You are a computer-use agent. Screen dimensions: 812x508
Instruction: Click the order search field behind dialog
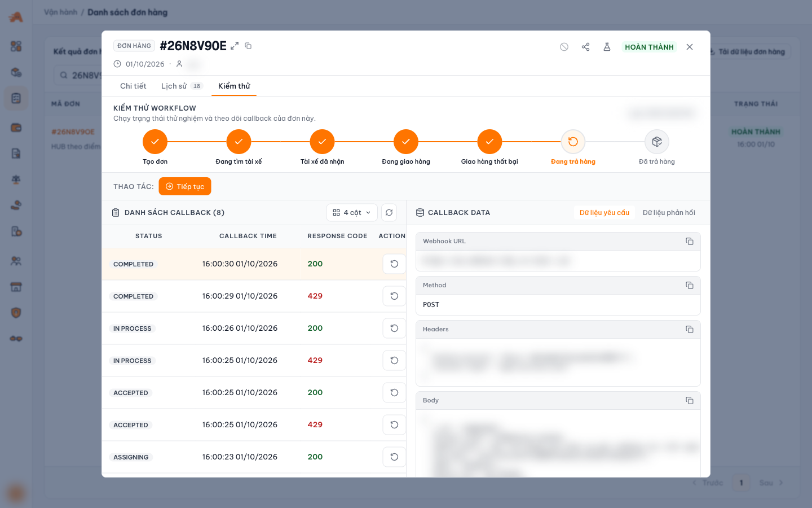pos(79,75)
